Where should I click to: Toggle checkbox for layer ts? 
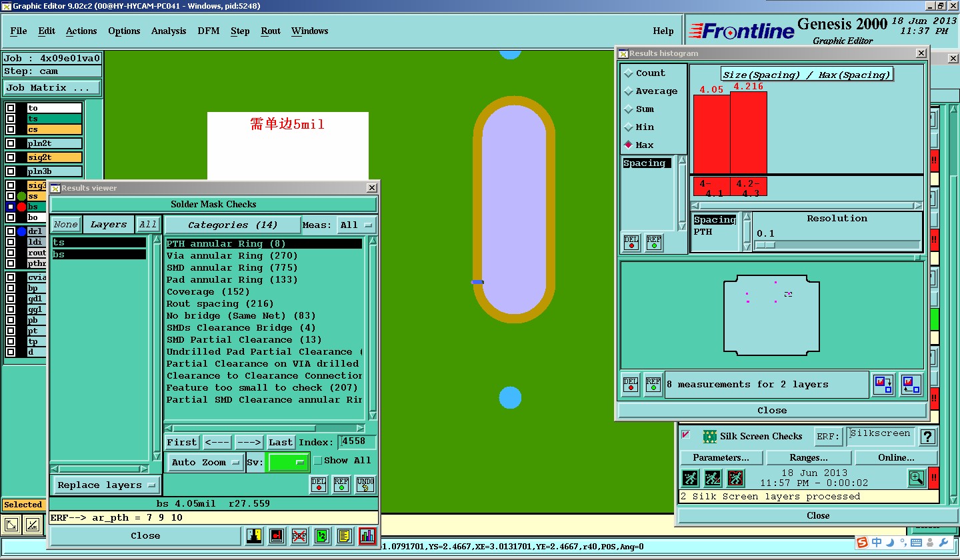click(11, 119)
